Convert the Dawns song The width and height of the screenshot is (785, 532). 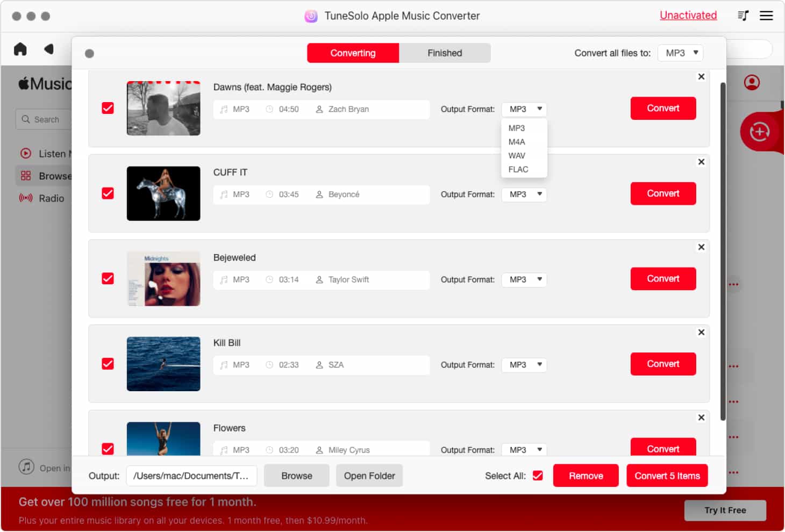(663, 108)
